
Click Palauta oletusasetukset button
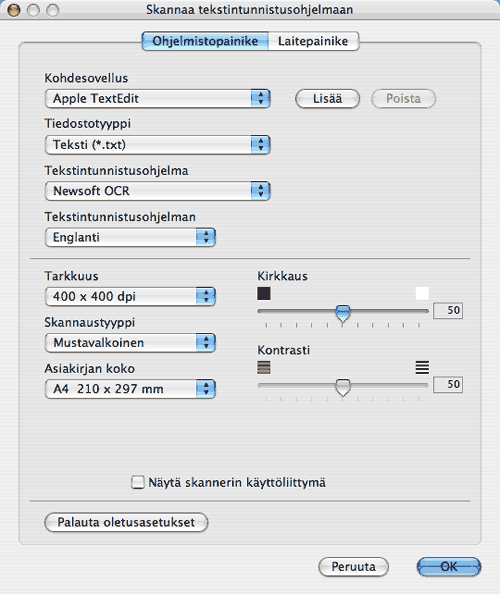pos(126,522)
